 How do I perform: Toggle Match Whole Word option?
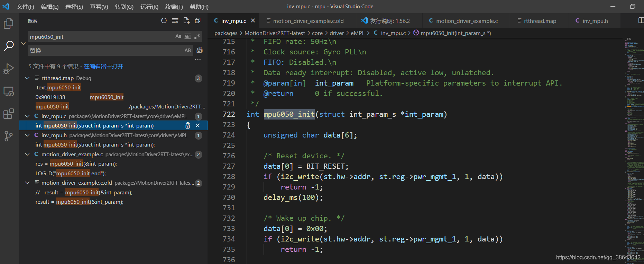pos(187,36)
